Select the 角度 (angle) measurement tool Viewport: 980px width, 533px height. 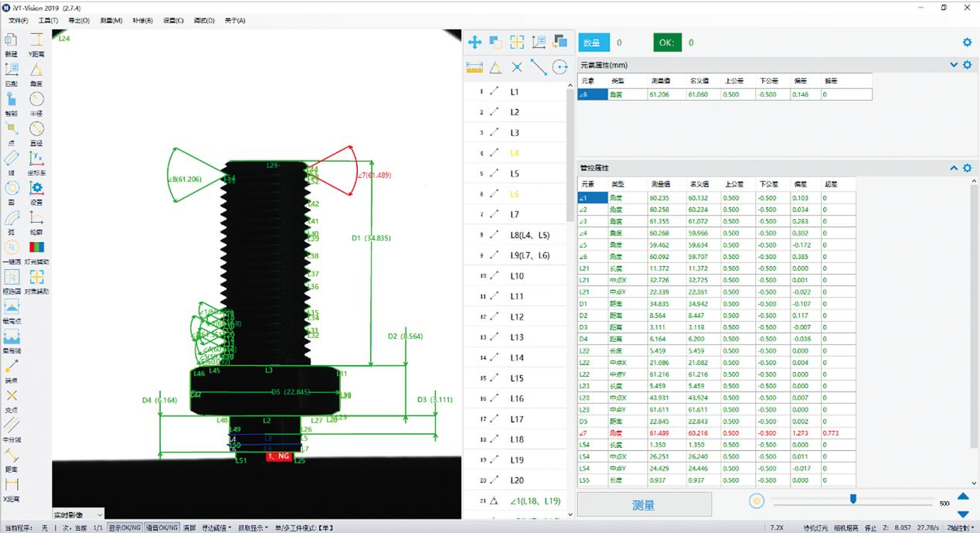[36, 72]
